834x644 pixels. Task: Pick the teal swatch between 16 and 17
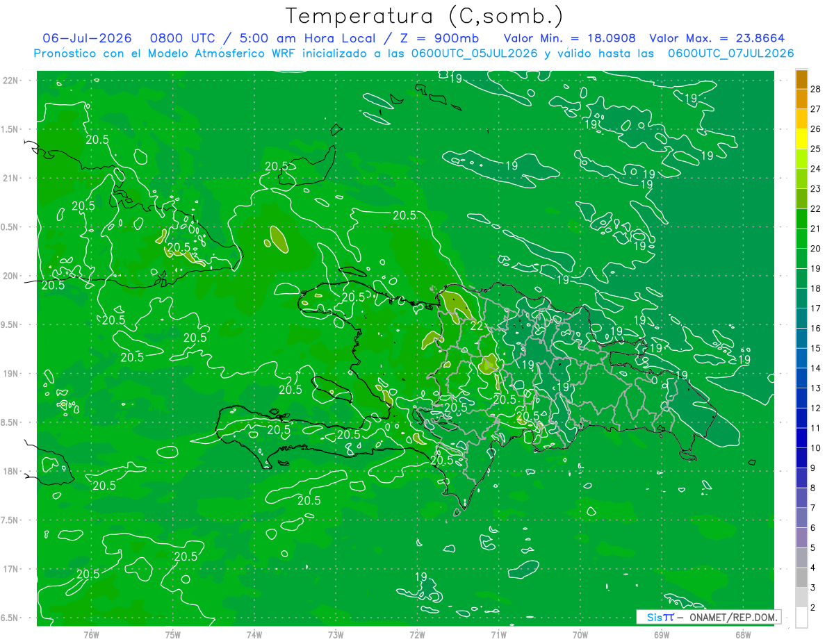pyautogui.click(x=801, y=318)
